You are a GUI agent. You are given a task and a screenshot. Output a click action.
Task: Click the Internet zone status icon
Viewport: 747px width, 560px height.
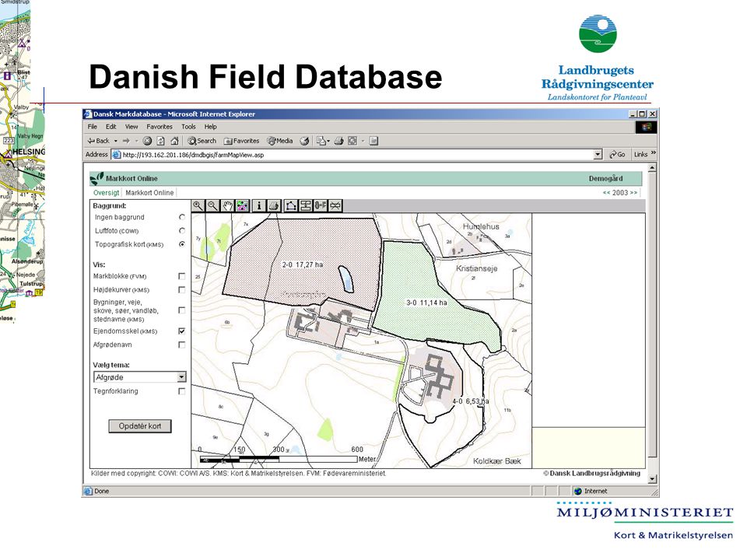578,491
